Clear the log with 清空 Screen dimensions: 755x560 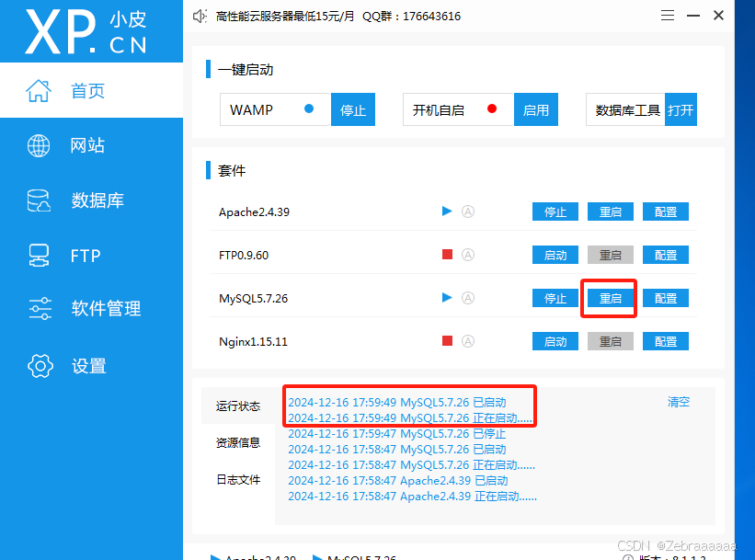coord(679,402)
